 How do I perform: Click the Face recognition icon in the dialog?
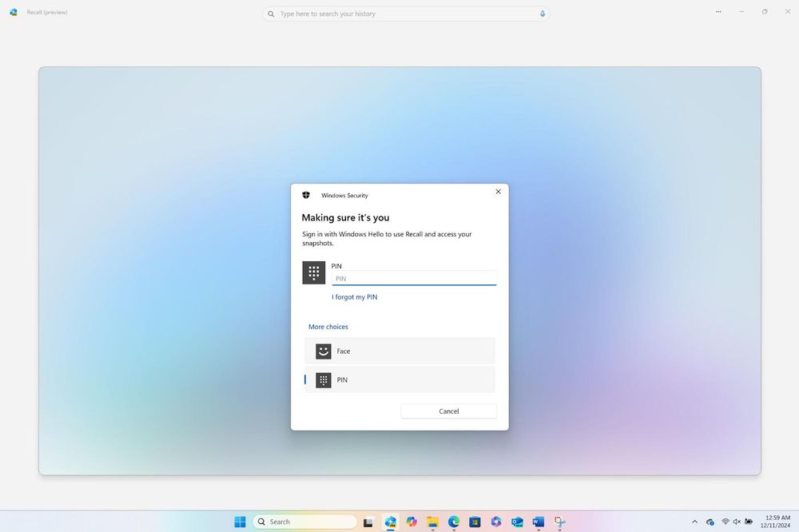coord(323,351)
